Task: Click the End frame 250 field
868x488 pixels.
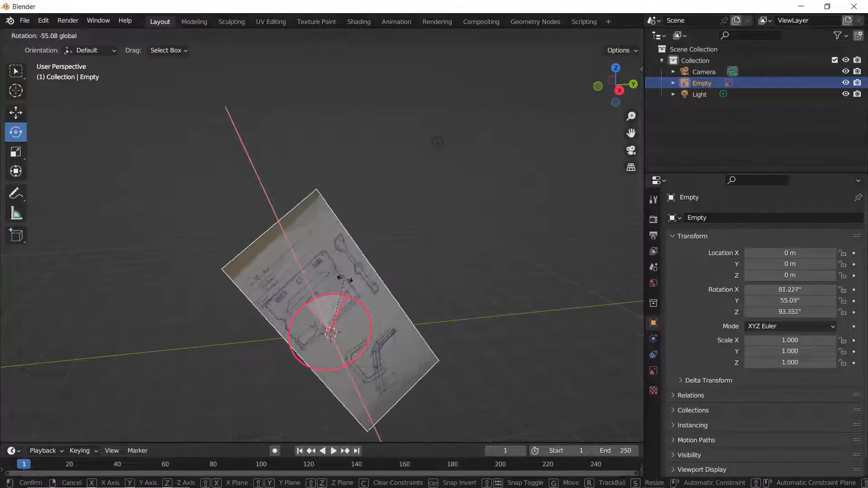Action: (615, 450)
